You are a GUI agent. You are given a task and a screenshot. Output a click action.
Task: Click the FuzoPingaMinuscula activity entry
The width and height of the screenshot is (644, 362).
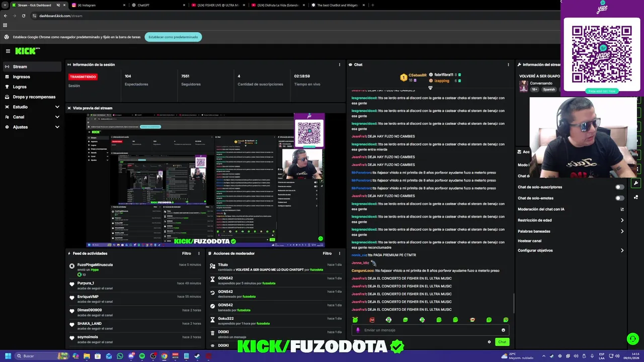(x=136, y=269)
